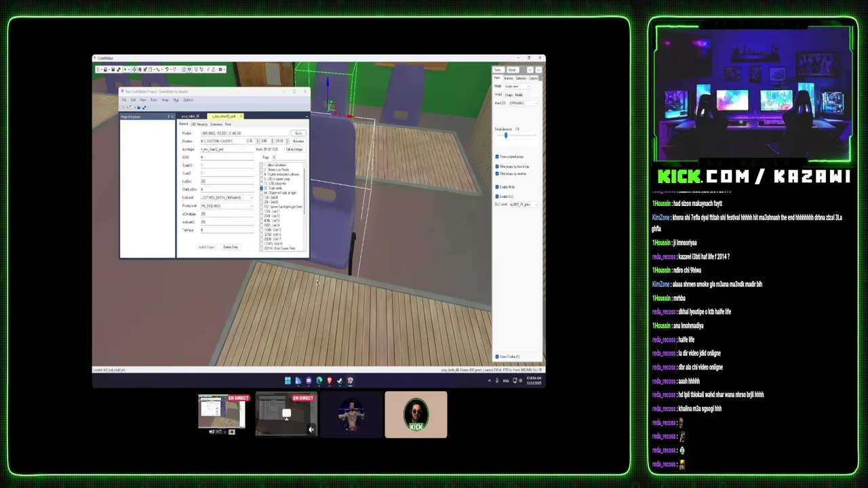The image size is (868, 488).
Task: Enable flag 64 - Object isn't dark at night
Action: [261, 192]
